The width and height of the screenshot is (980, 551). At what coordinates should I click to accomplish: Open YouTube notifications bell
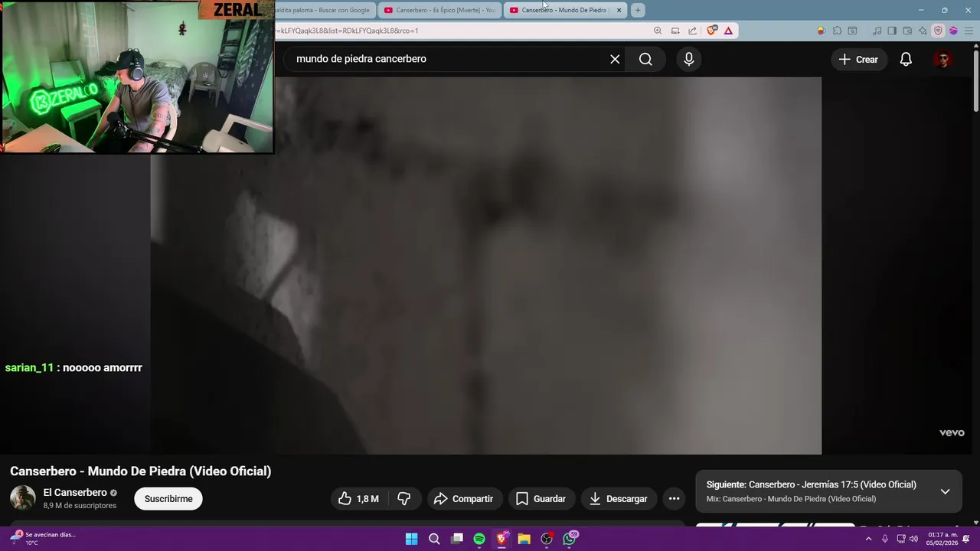pos(906,59)
